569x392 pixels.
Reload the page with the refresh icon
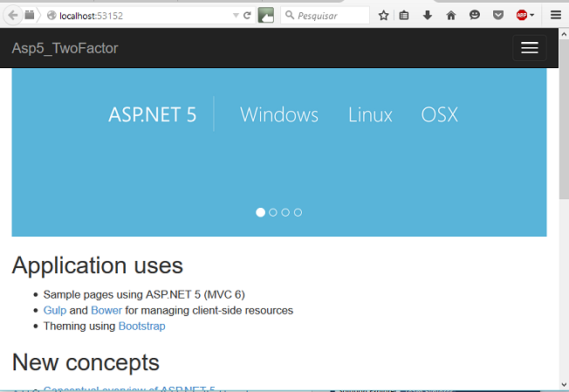click(x=247, y=15)
